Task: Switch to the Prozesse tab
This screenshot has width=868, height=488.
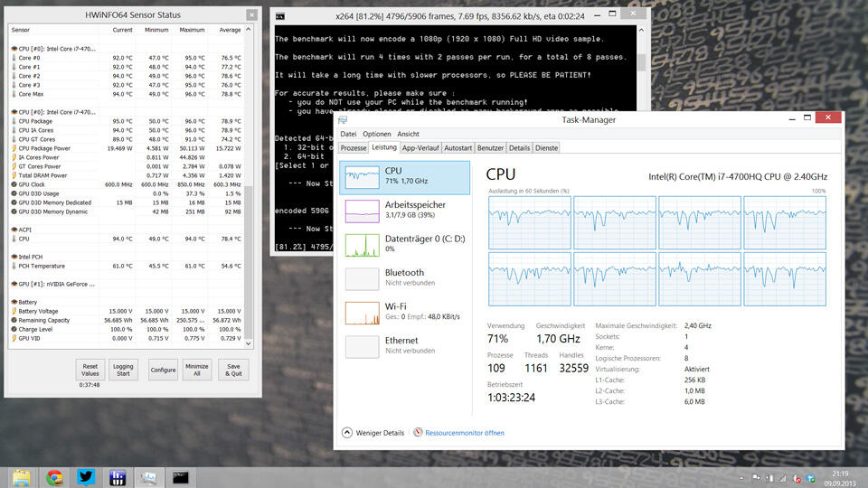Action: click(354, 147)
